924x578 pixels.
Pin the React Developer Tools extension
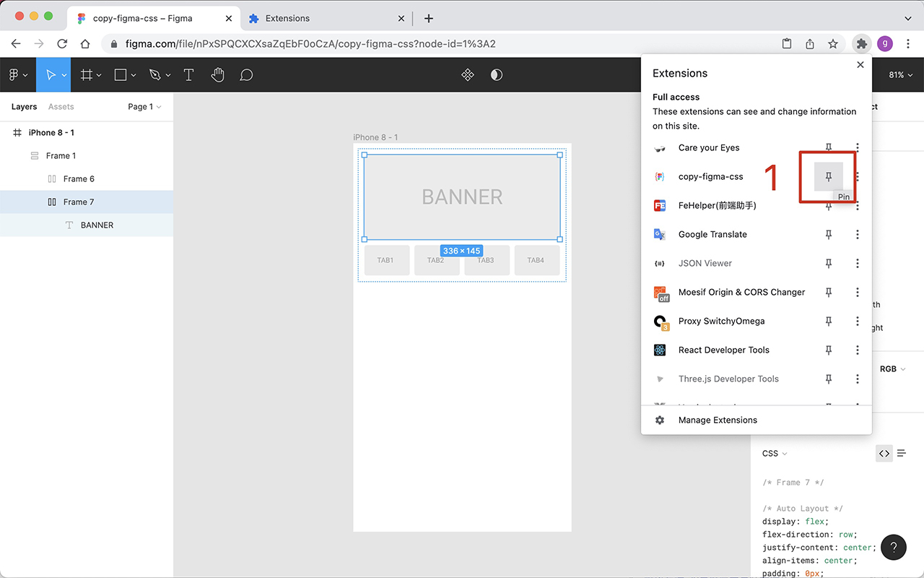tap(828, 350)
